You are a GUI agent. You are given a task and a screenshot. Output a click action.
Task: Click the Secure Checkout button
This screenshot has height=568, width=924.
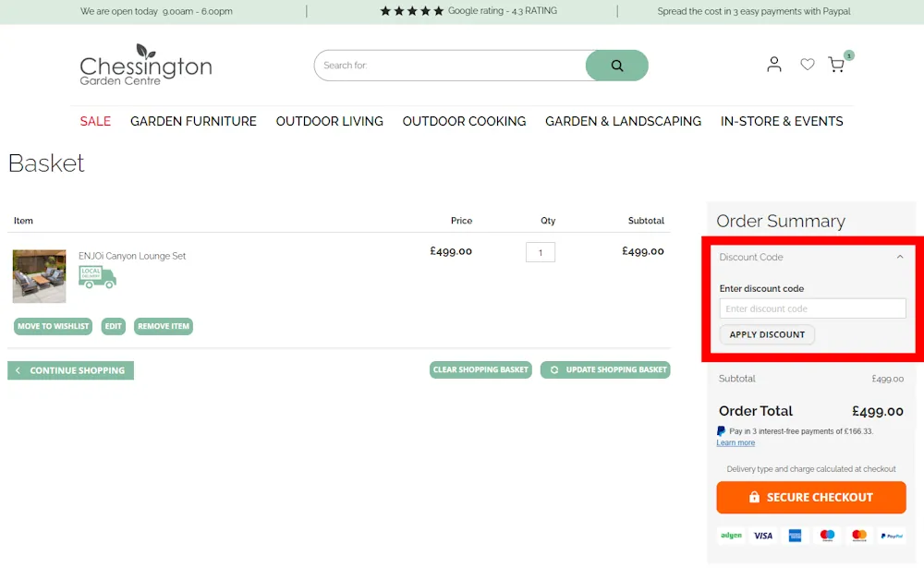point(811,497)
